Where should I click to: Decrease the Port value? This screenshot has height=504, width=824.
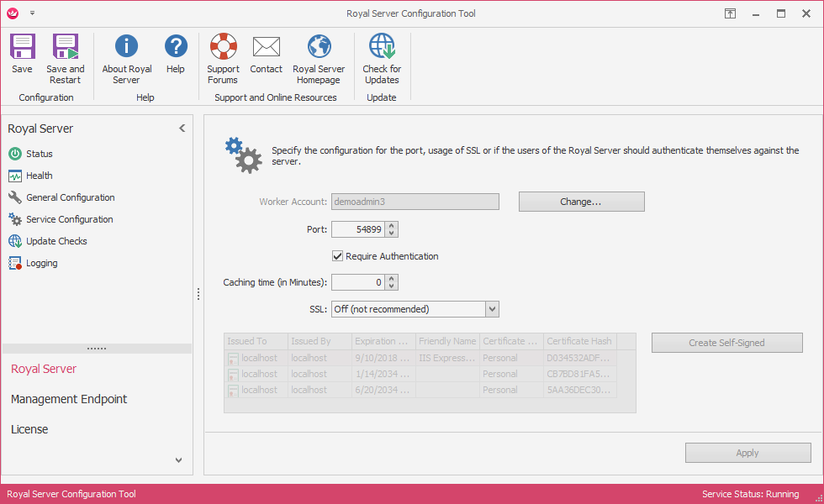click(392, 234)
